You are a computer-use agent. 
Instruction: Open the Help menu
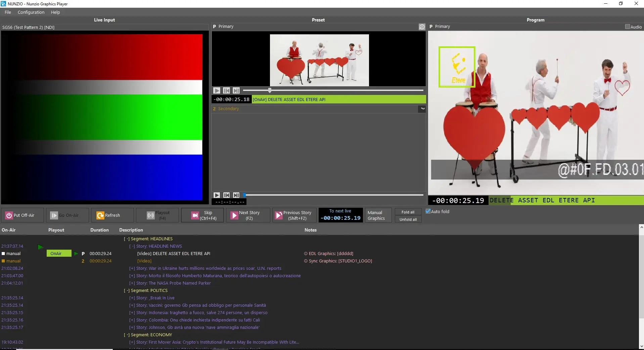(55, 12)
